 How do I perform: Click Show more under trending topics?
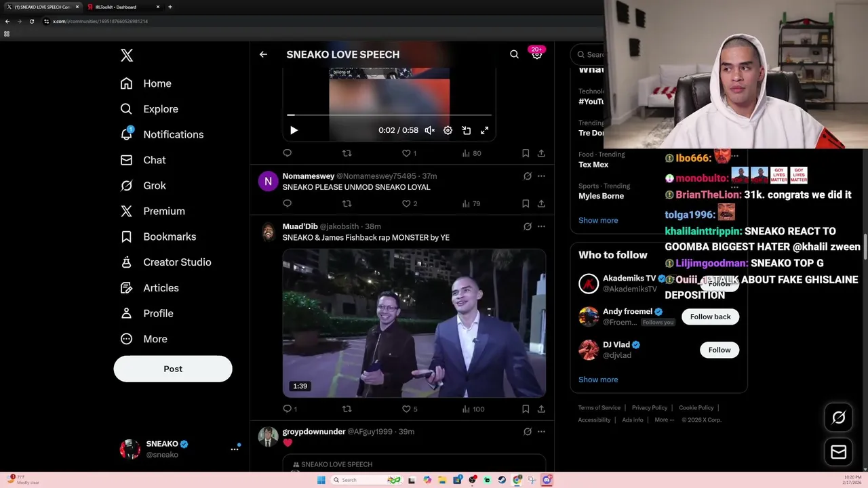tap(598, 220)
